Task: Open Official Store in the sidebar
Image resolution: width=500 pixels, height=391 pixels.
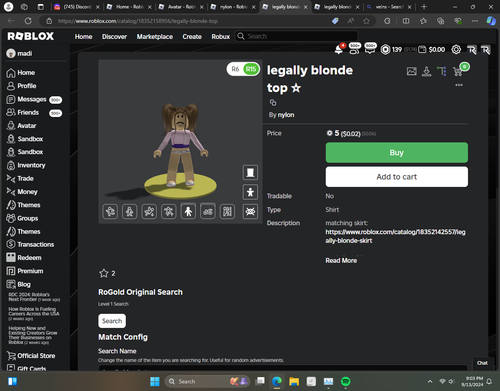Action: coord(31,356)
